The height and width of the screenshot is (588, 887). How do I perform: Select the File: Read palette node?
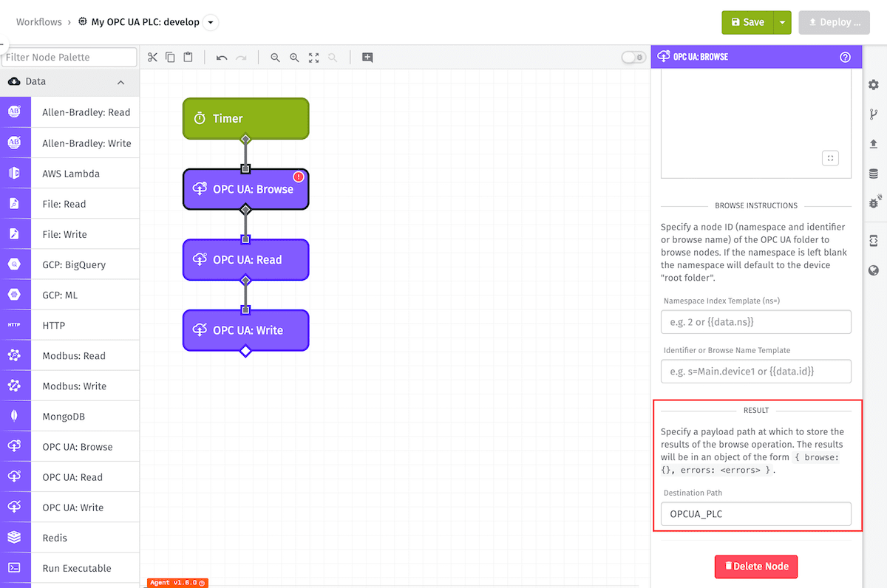point(69,204)
